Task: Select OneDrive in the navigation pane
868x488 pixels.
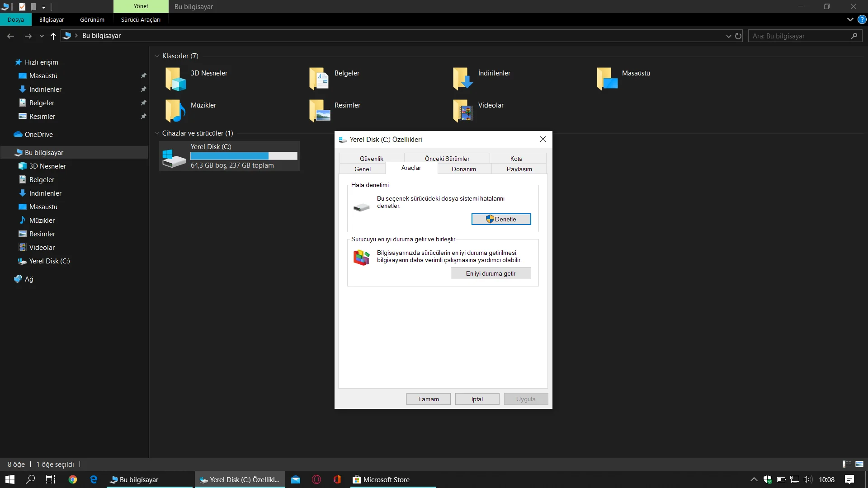Action: pos(39,135)
